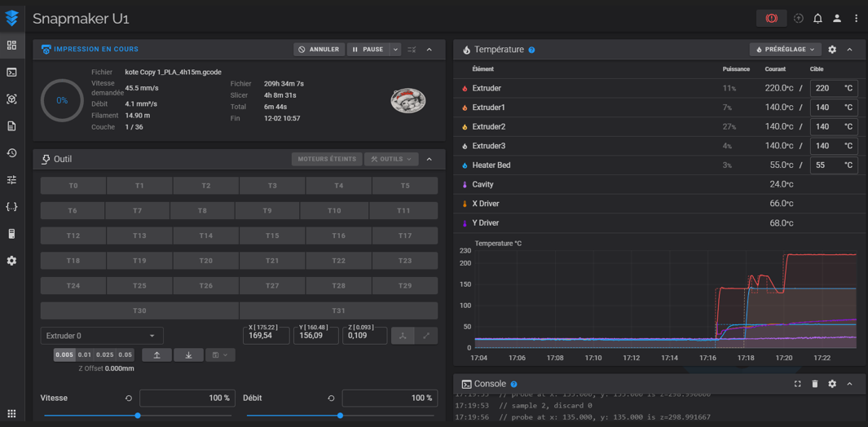Open the notifications bell
Screen dimensions: 868x427
817,18
